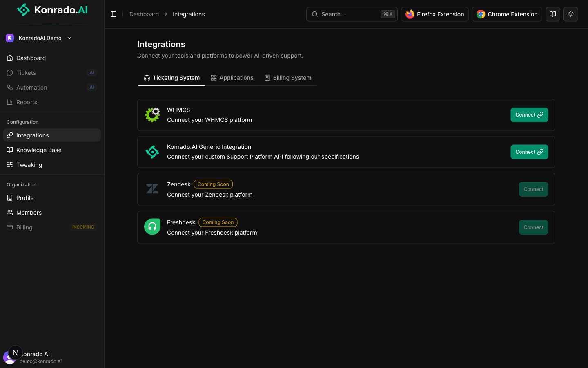The image size is (588, 368).
Task: Click the disabled Zendesk Connect button
Action: tap(533, 189)
